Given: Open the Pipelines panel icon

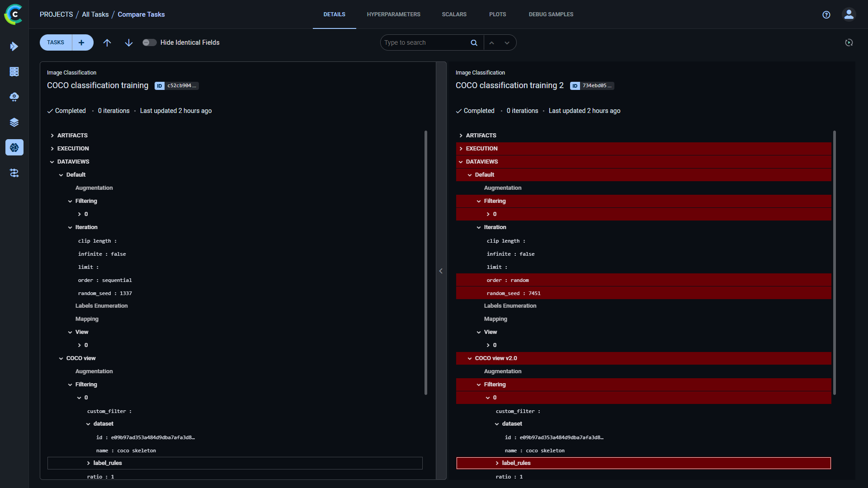Looking at the screenshot, I should [14, 173].
